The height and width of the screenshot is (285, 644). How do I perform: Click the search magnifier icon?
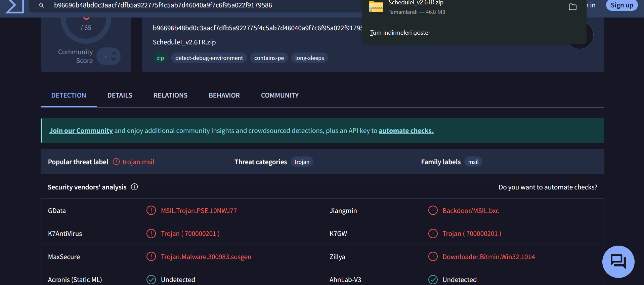(42, 5)
